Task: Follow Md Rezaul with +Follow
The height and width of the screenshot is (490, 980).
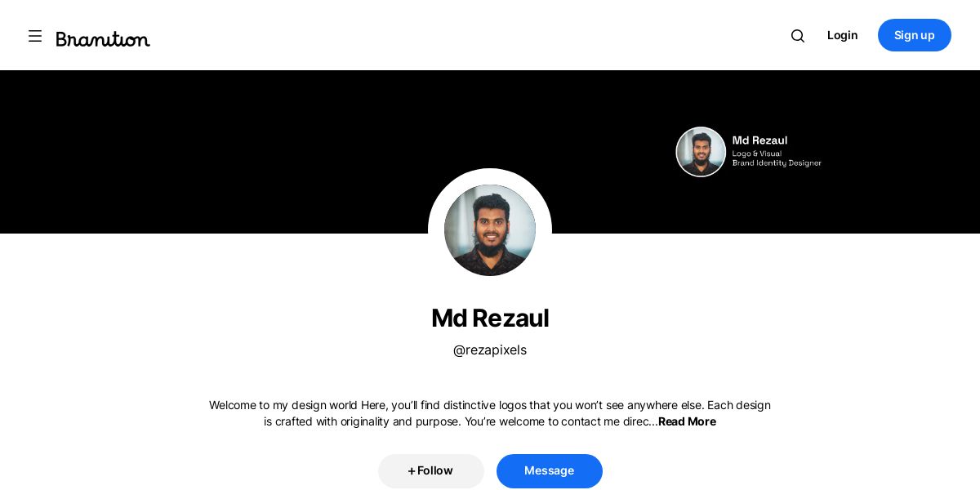Action: 431,470
